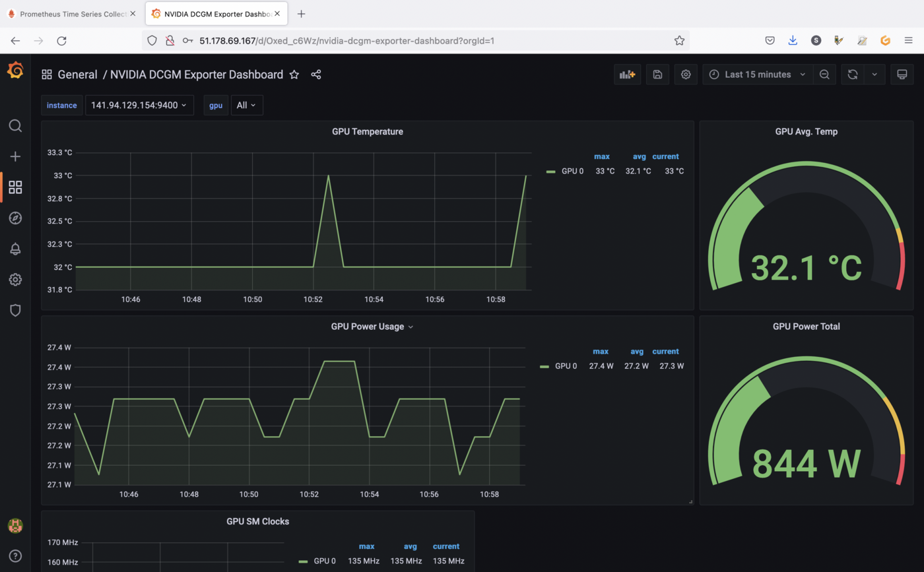
Task: Expand the gpu variable All dropdown
Action: [x=246, y=105]
